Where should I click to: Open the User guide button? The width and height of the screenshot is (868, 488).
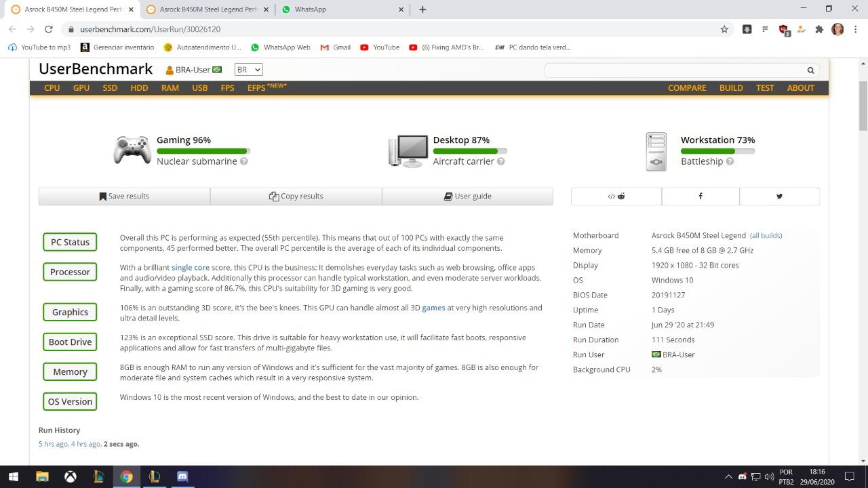click(x=467, y=196)
